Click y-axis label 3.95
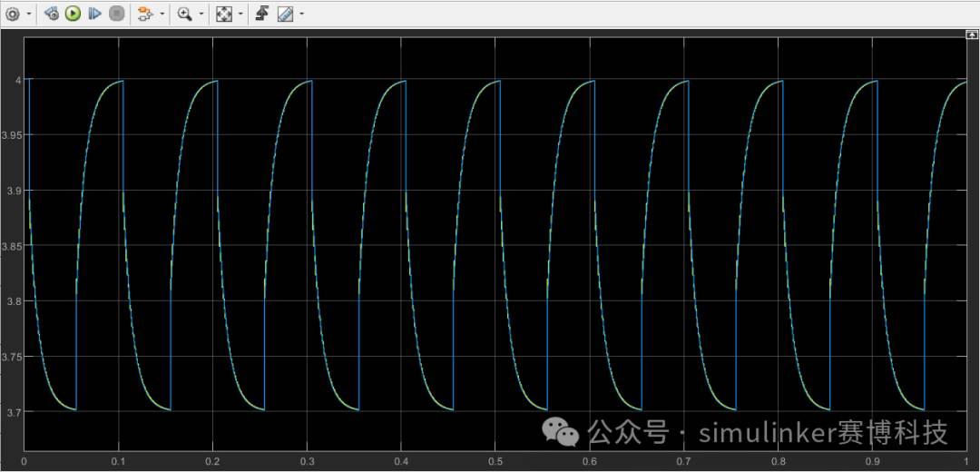Image resolution: width=980 pixels, height=472 pixels. coord(13,135)
